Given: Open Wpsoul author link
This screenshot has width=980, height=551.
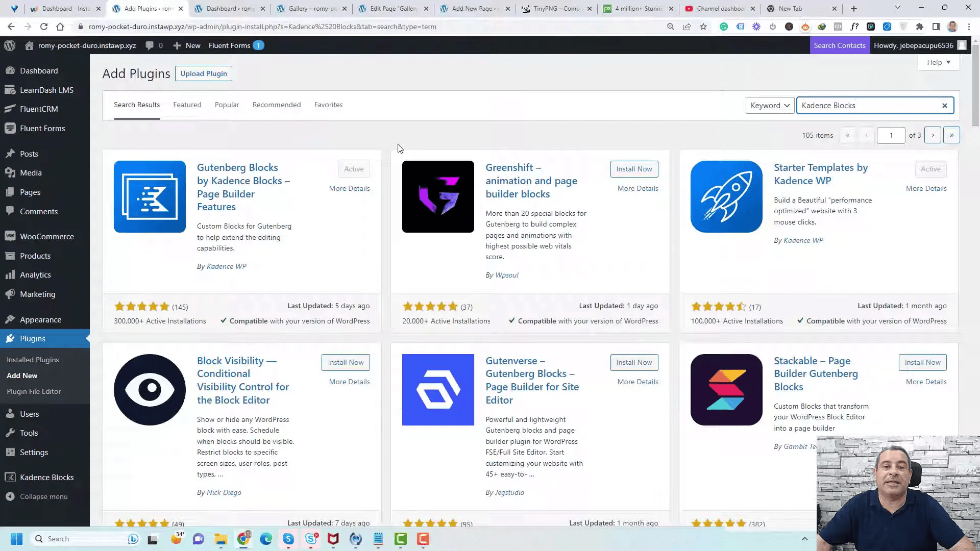Looking at the screenshot, I should (507, 275).
